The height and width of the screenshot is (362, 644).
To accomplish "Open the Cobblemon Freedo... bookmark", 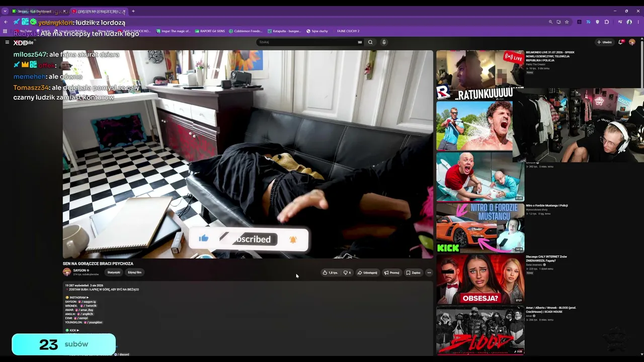I will pos(246,31).
